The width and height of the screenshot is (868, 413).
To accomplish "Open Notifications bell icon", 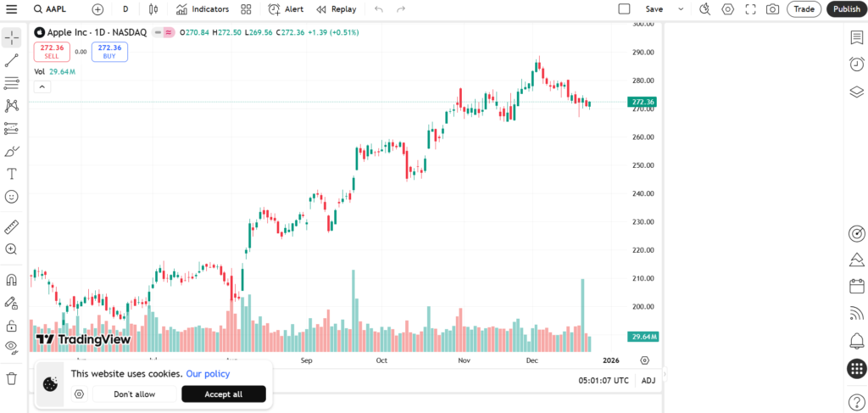I will pos(856,341).
